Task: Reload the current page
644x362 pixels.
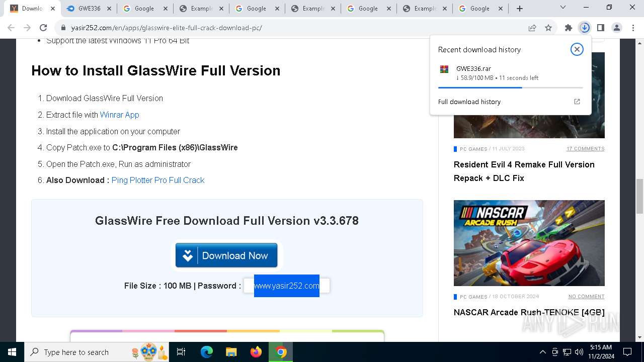Action: pos(43,28)
